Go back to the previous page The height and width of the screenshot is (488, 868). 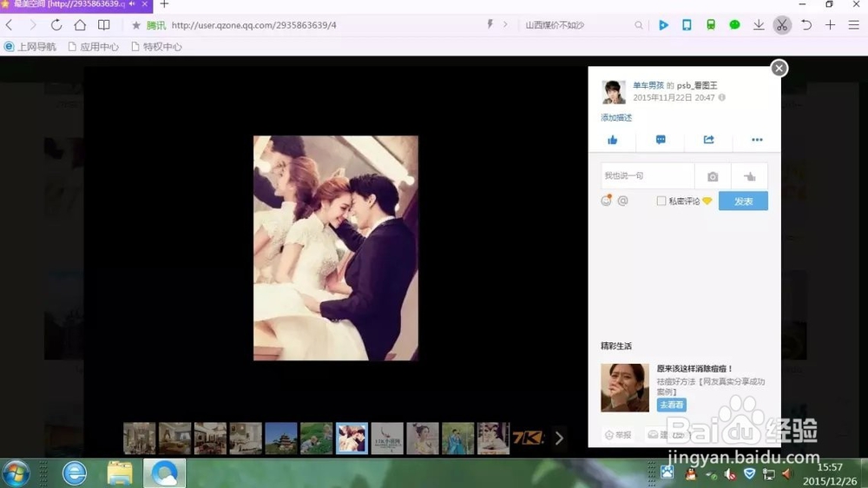[10, 25]
